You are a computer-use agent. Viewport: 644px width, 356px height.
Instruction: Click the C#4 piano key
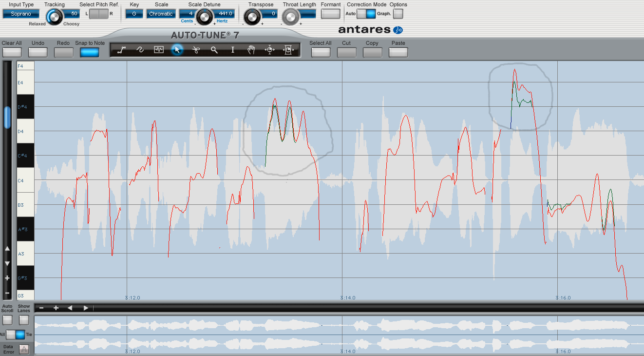click(x=25, y=156)
